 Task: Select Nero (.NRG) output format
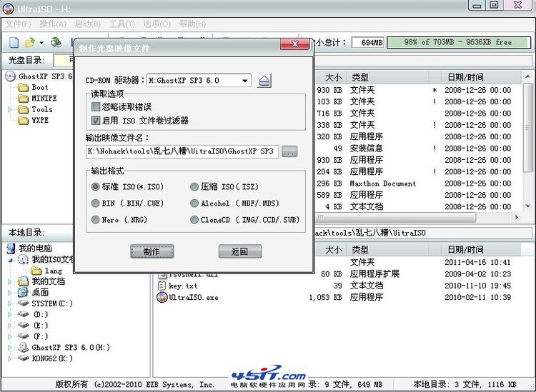point(95,219)
